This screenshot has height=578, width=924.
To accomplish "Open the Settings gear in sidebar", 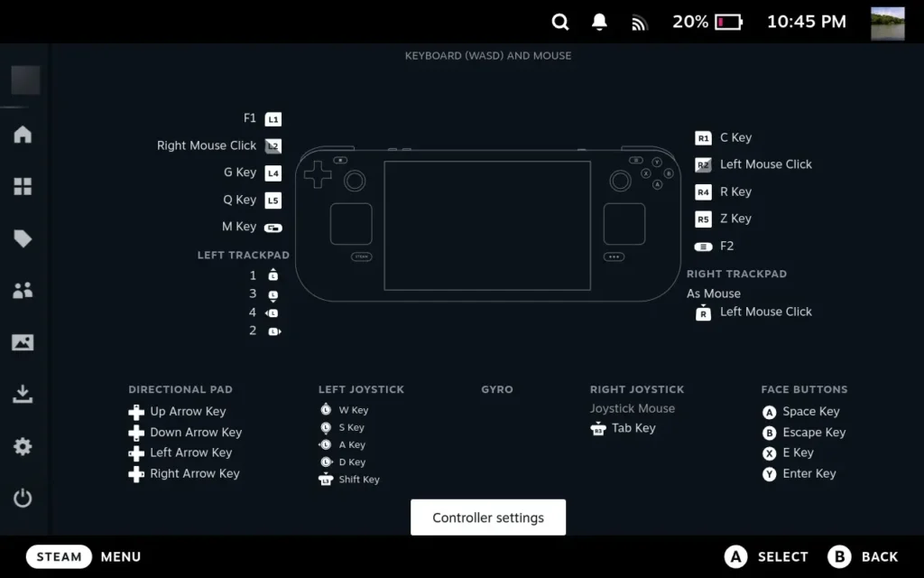I will pos(23,446).
